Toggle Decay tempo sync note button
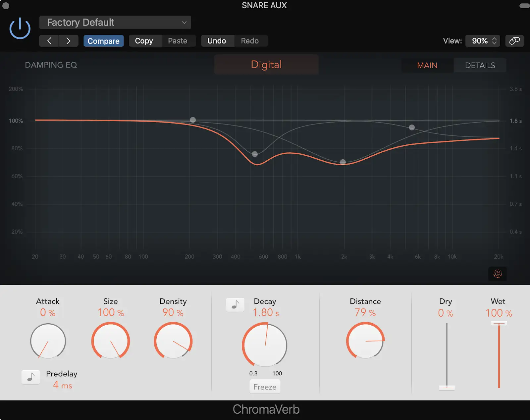 pyautogui.click(x=235, y=304)
